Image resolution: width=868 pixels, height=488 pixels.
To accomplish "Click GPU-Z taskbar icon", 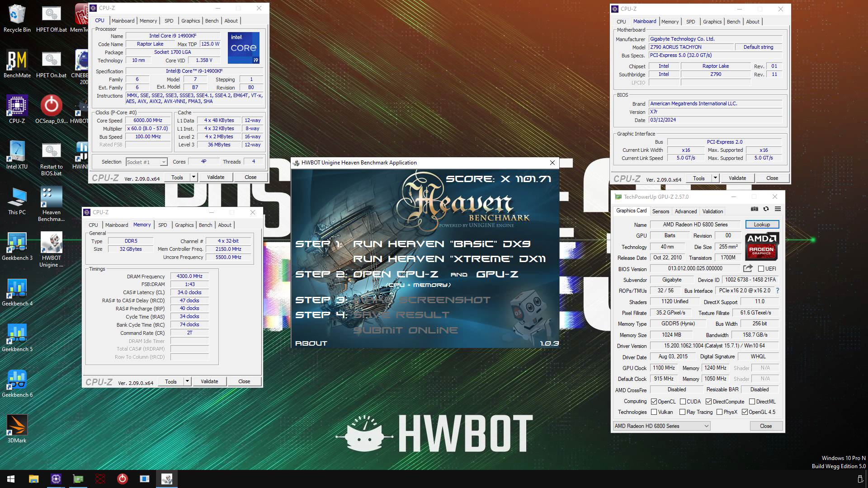I will click(78, 479).
